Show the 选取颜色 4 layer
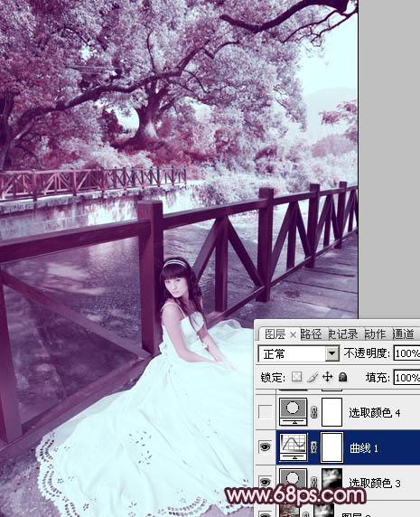The width and height of the screenshot is (420, 517). coord(266,412)
